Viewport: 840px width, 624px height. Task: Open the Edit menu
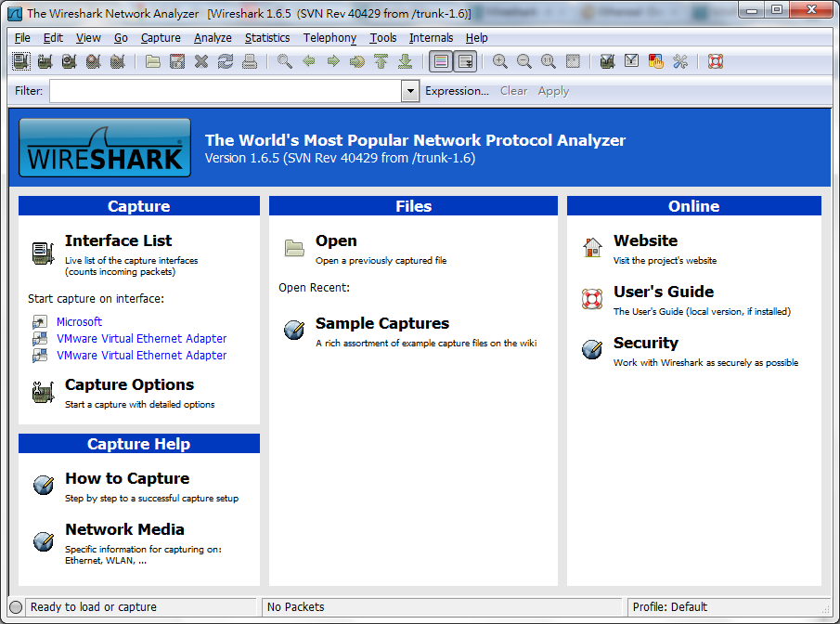click(x=53, y=37)
